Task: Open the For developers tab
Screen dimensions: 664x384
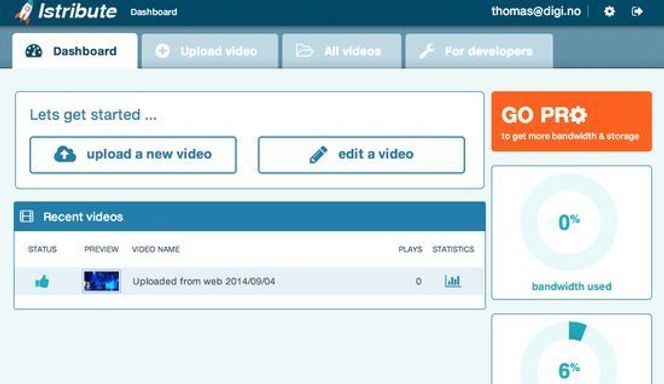Action: click(x=479, y=51)
